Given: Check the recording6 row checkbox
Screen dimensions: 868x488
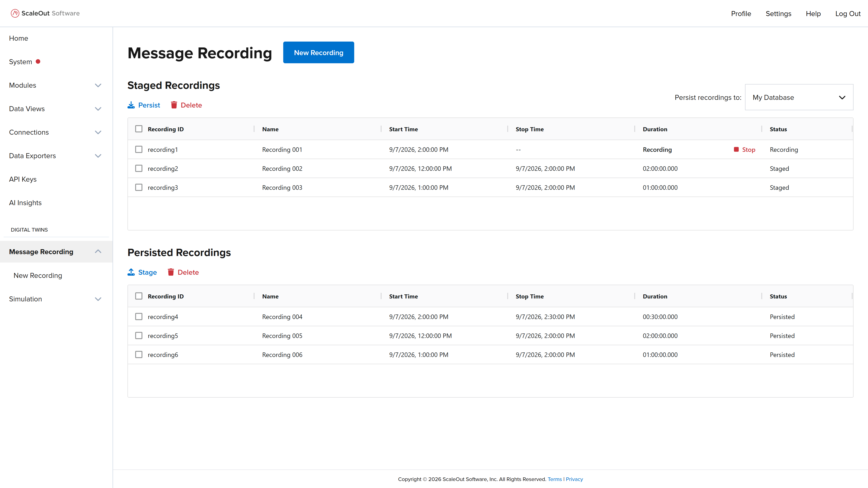Looking at the screenshot, I should tap(139, 354).
